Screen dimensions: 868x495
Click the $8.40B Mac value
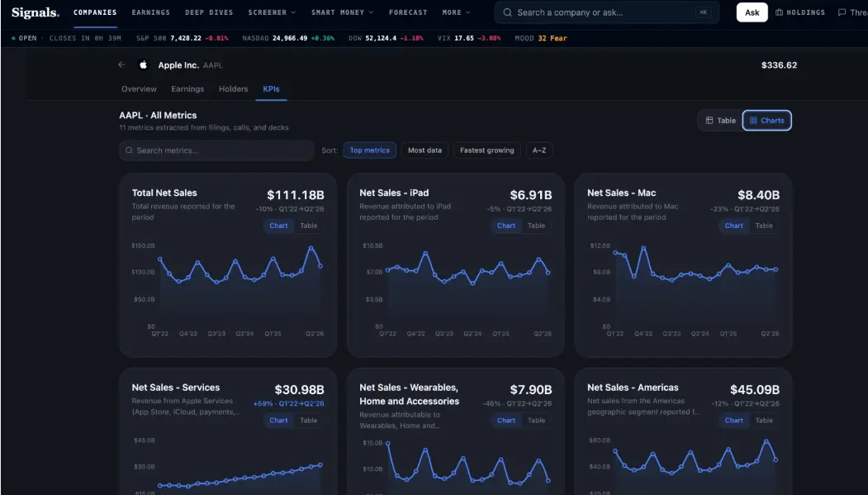point(758,195)
